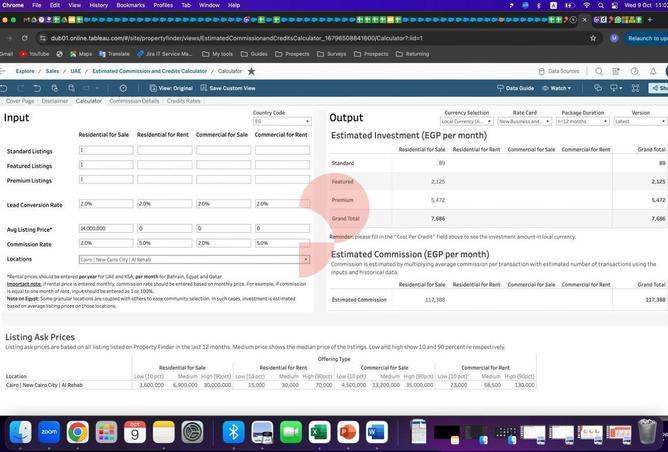Switch to Credits Rates tab

pyautogui.click(x=183, y=101)
